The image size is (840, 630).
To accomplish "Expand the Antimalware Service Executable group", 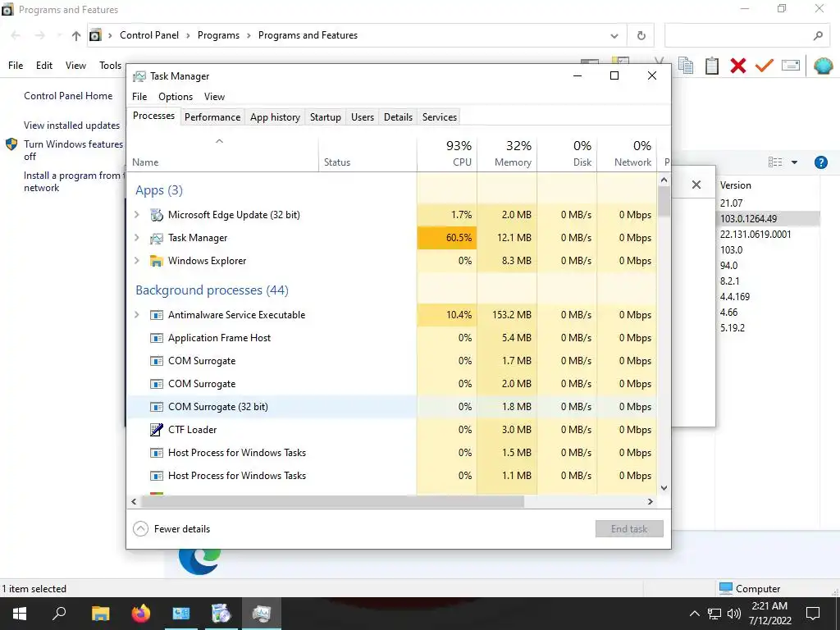I will [x=137, y=315].
